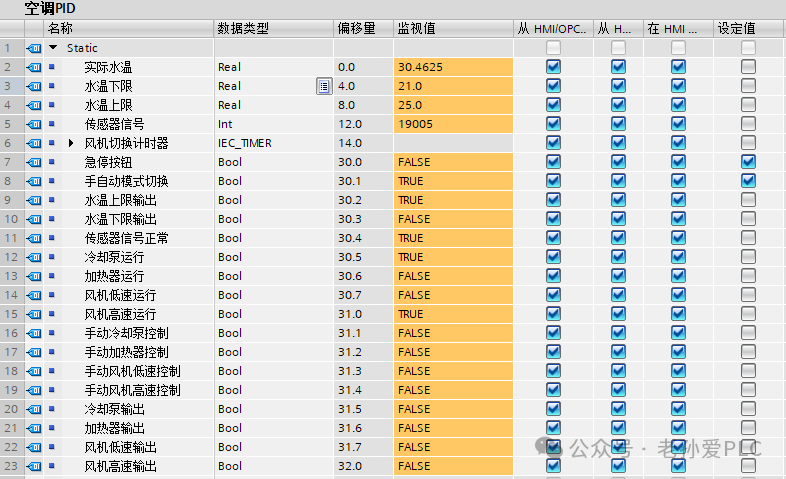786x479 pixels.
Task: Click the tag icon in row 水温上限
Action: click(x=34, y=105)
